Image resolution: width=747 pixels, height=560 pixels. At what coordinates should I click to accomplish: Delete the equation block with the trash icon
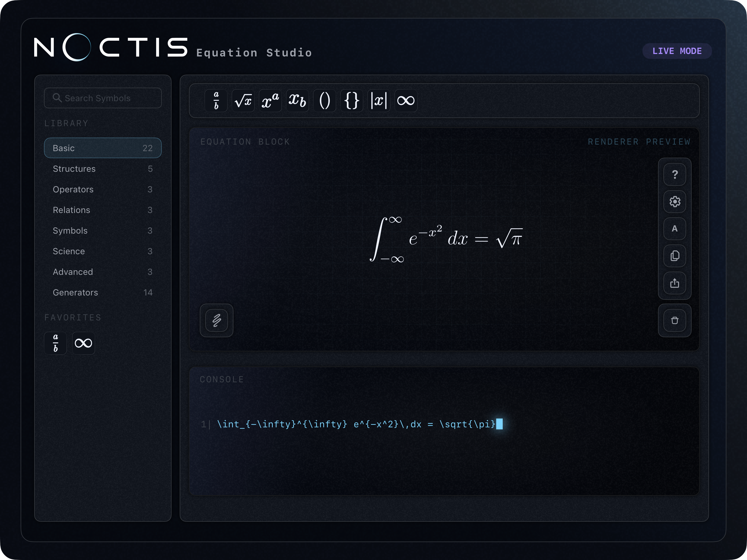pos(675,320)
